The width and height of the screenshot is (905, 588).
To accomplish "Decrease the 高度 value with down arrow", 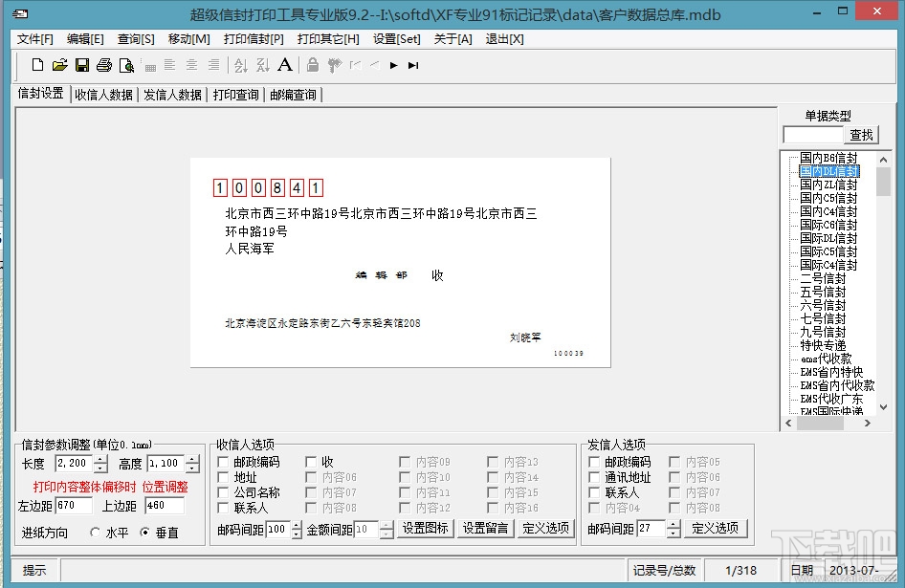I will [193, 468].
